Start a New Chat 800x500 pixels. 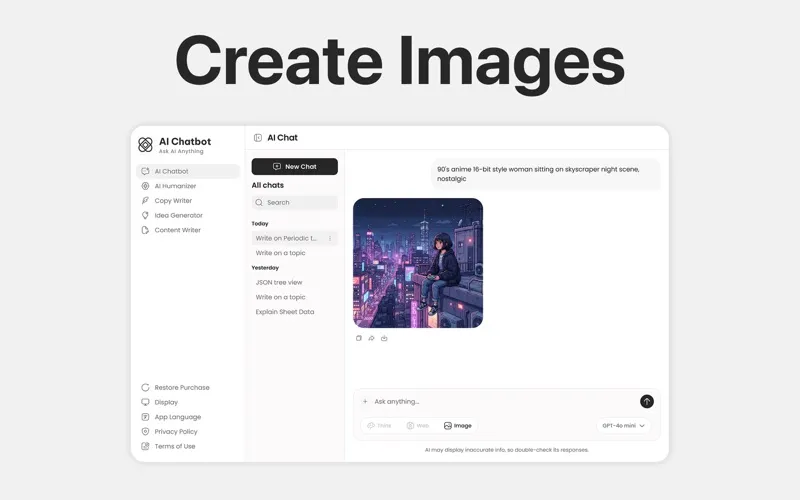(294, 166)
